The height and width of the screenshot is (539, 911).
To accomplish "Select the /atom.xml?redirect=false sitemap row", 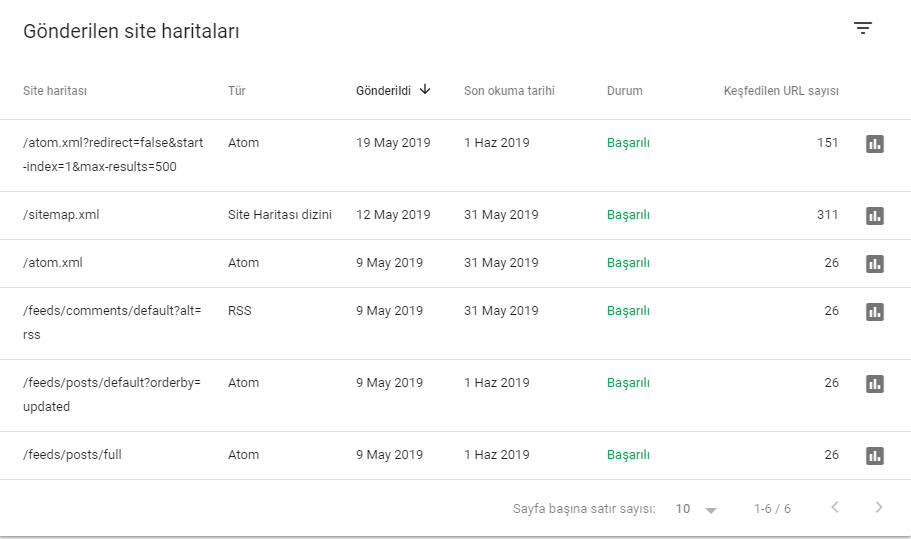I will coord(456,156).
